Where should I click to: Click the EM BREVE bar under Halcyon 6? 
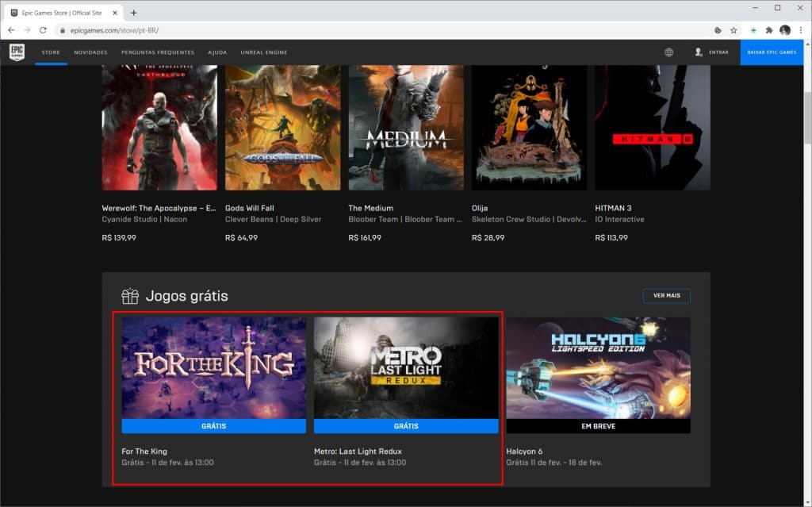click(598, 426)
